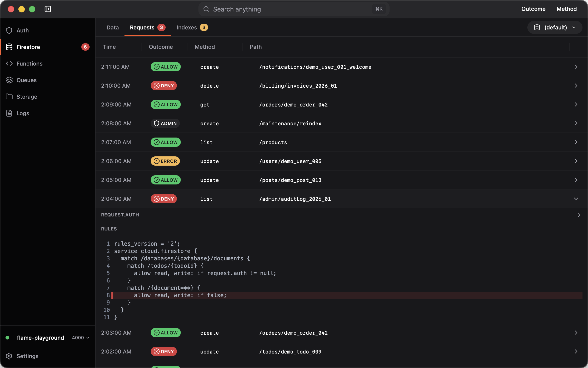Switch to the Indexes tab
Image resolution: width=588 pixels, height=368 pixels.
[192, 28]
